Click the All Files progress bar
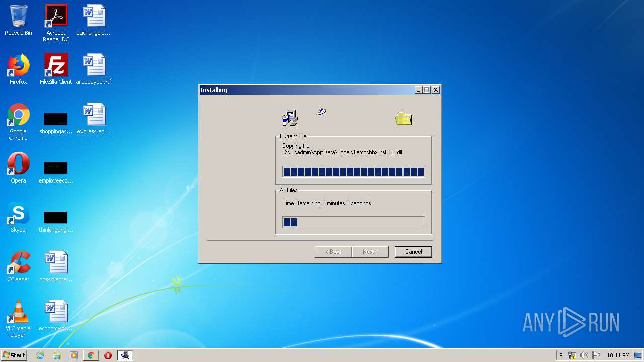Screen dimensions: 644x362 pos(354,222)
